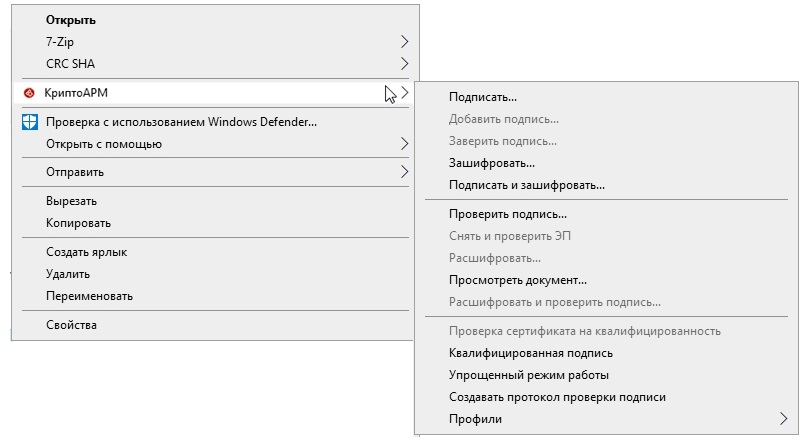
Task: Expand the 7-Zip submenu arrow
Action: [x=404, y=41]
